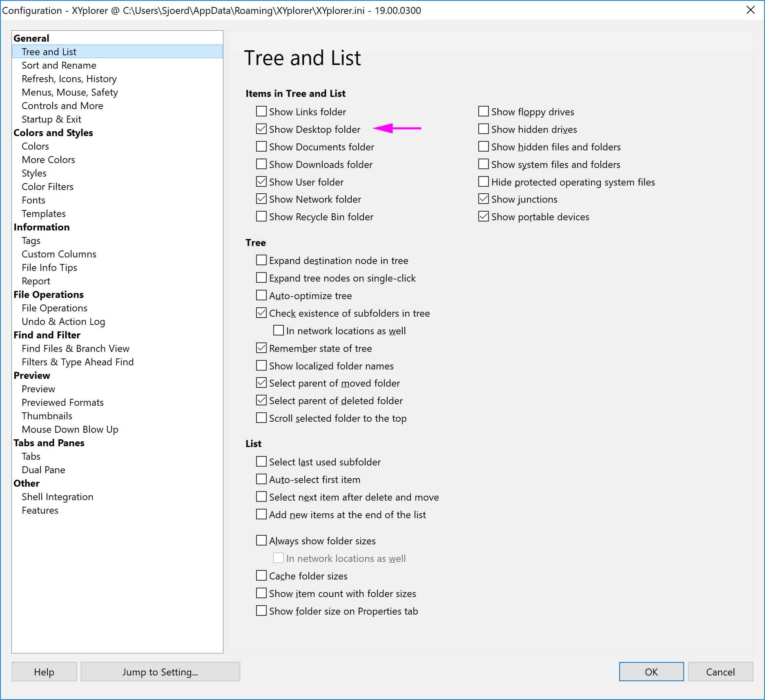
Task: Close the Configuration window
Action: point(750,10)
